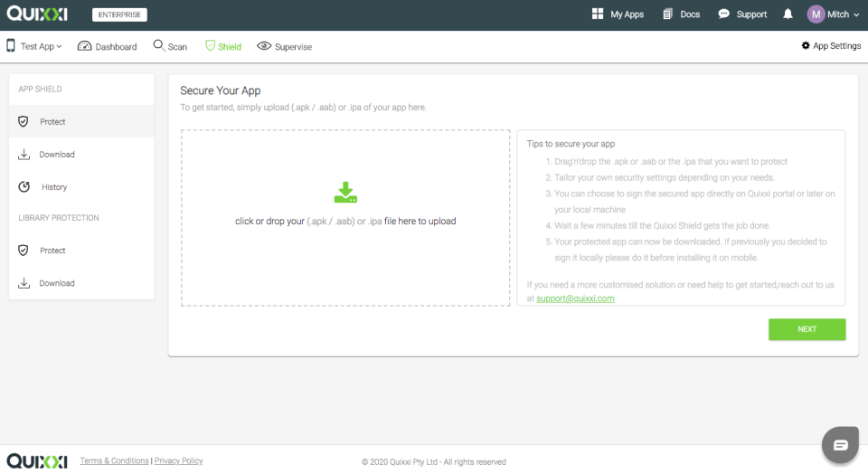Click the upload dropzone text

click(345, 221)
